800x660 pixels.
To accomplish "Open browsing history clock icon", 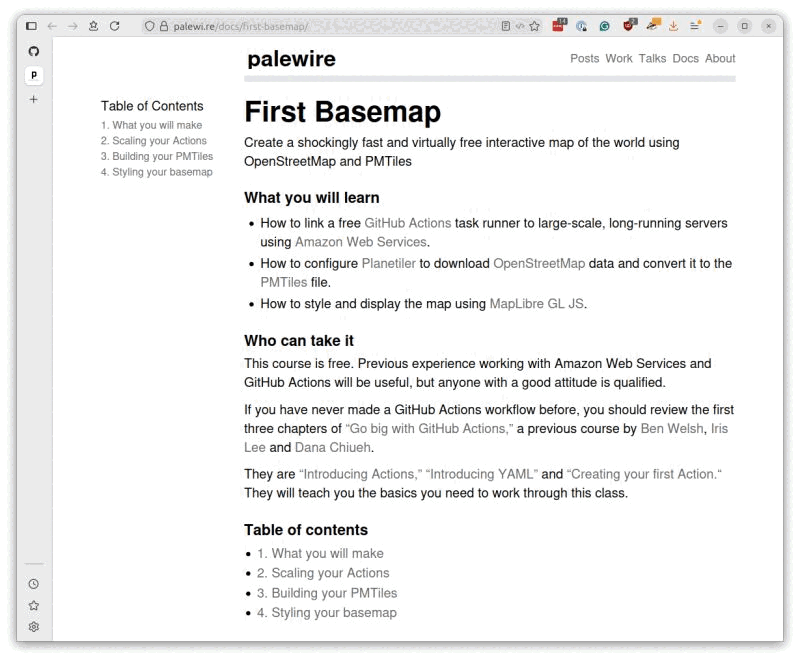I will coord(34,584).
